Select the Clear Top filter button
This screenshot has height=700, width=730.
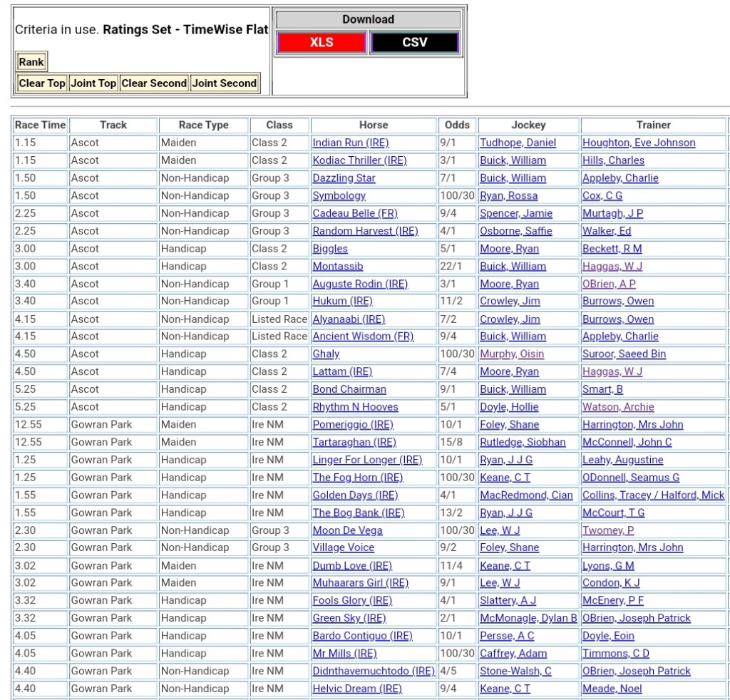coord(42,83)
